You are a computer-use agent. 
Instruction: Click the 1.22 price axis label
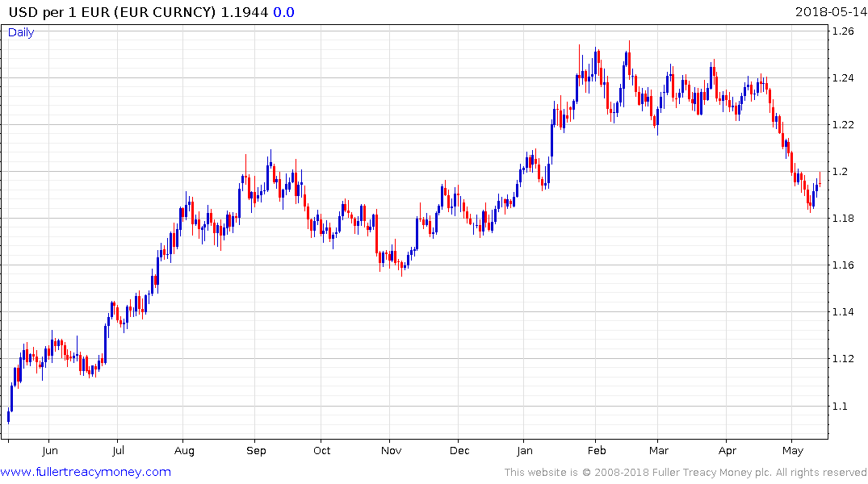coord(843,125)
